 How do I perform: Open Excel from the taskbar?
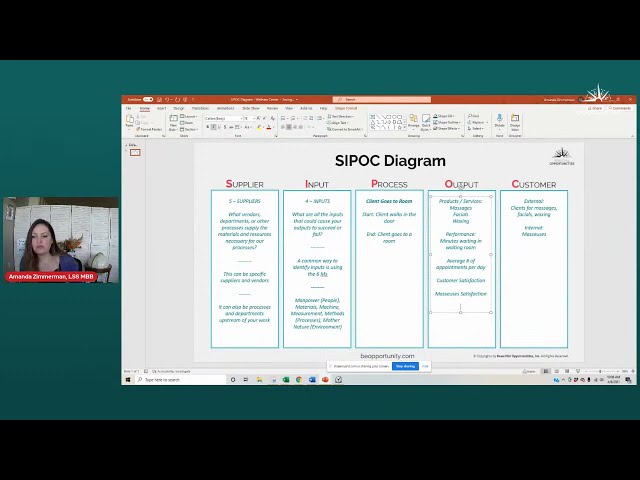[286, 380]
